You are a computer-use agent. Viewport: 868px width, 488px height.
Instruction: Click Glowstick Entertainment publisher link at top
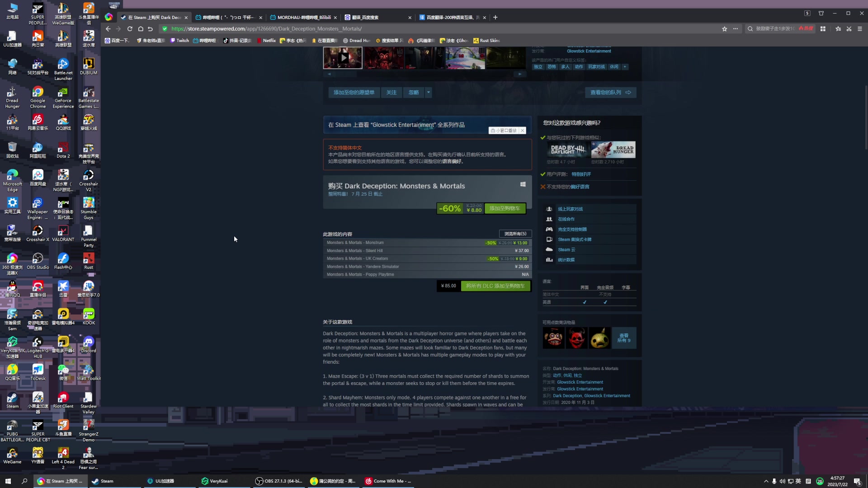pyautogui.click(x=589, y=51)
